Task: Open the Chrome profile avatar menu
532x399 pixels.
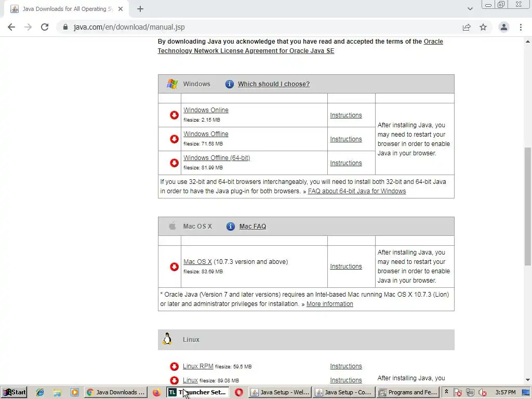Action: coord(504,27)
